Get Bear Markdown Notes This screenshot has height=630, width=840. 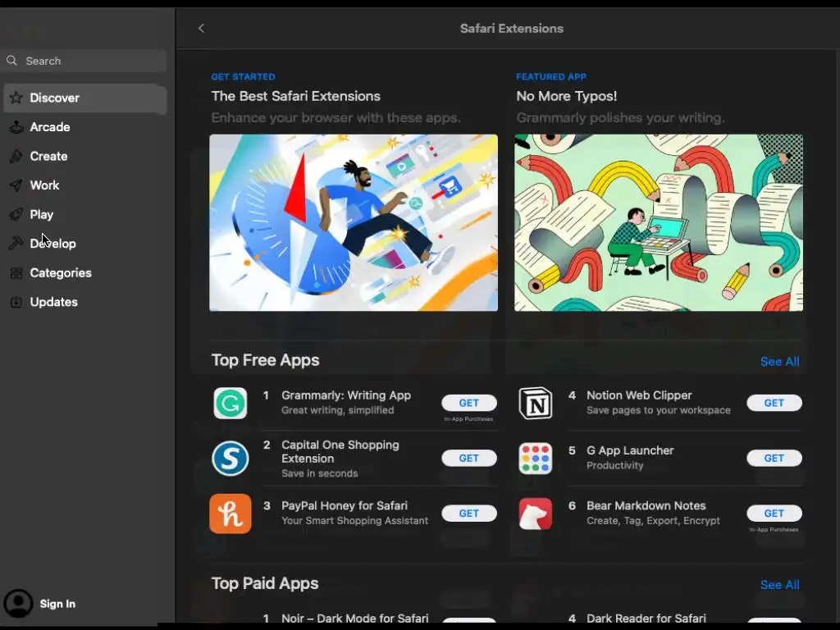[774, 514]
